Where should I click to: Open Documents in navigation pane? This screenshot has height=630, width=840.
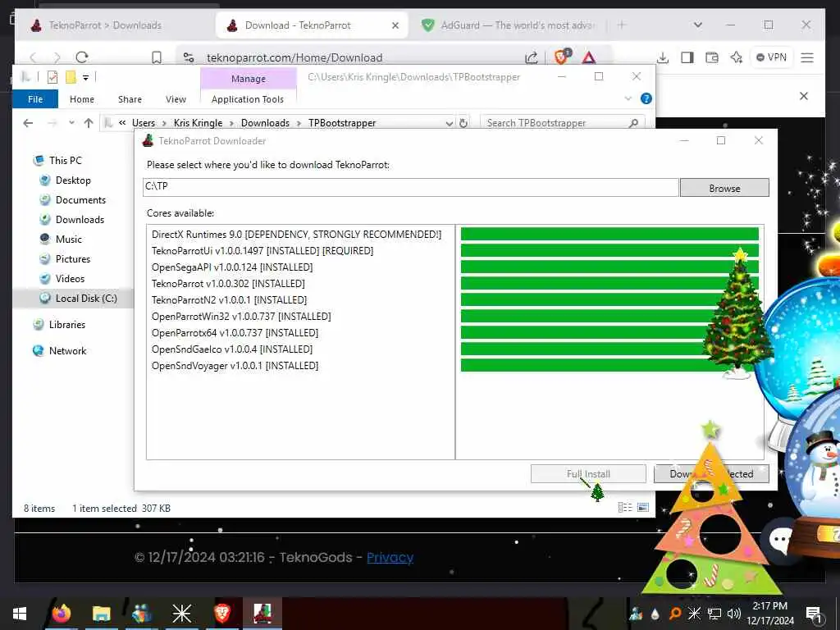[80, 200]
